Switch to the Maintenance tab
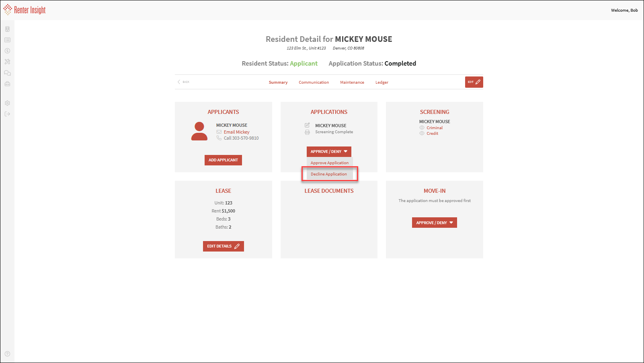The width and height of the screenshot is (644, 363). [352, 82]
